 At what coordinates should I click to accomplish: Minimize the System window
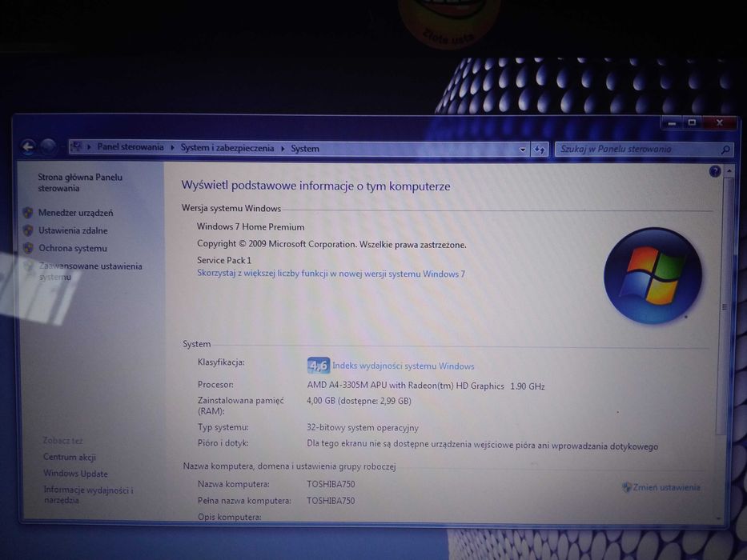[x=672, y=123]
